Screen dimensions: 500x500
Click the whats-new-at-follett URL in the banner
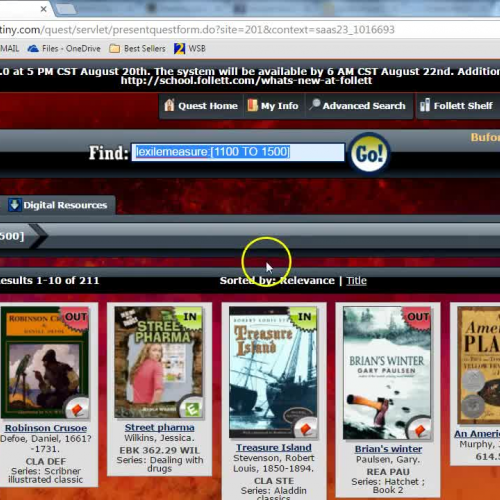246,81
